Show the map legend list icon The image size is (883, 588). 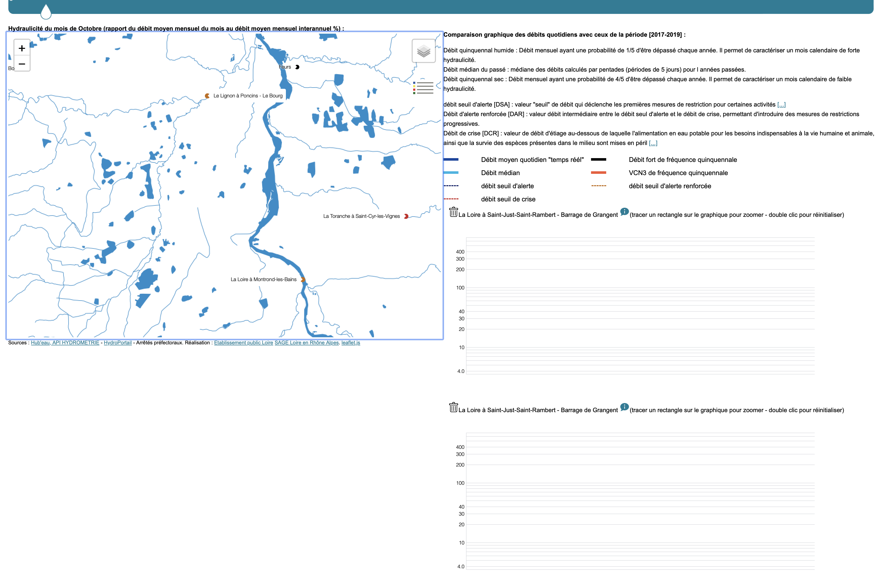tap(423, 88)
